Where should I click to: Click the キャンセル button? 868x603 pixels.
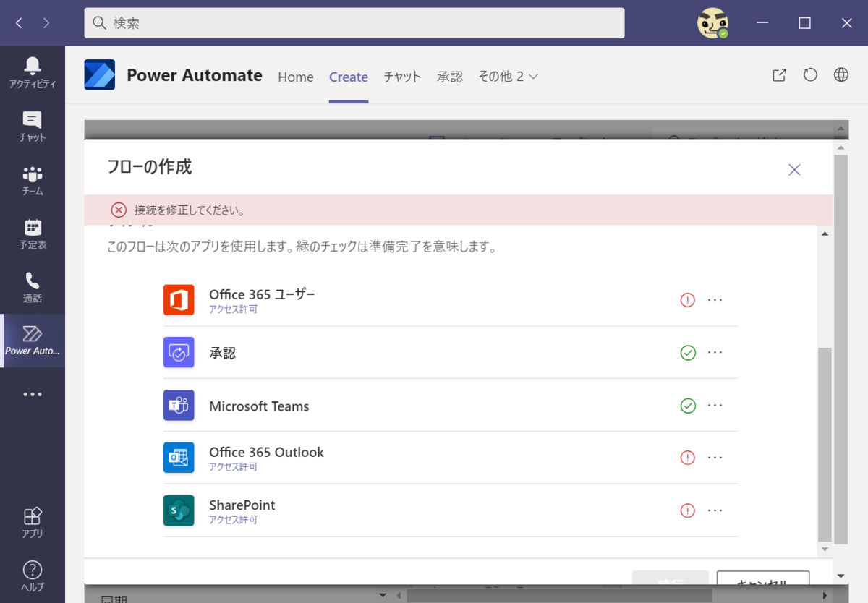point(763,578)
